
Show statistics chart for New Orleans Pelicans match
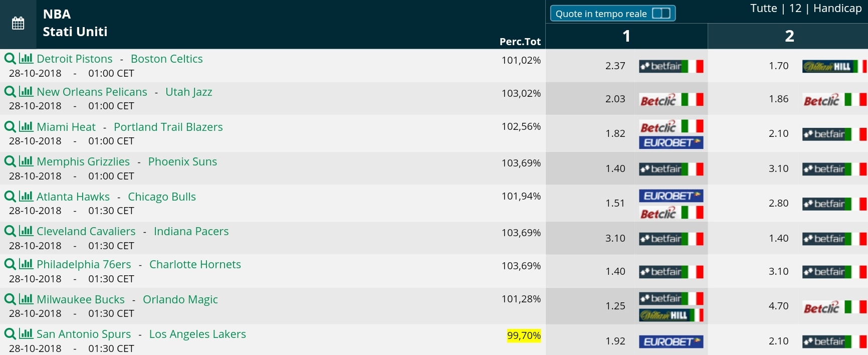pos(26,91)
